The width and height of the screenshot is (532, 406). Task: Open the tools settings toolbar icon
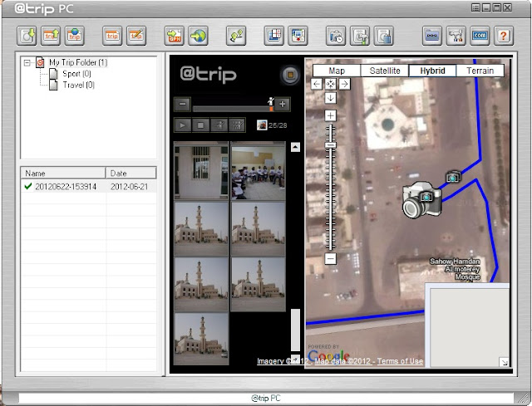point(456,36)
